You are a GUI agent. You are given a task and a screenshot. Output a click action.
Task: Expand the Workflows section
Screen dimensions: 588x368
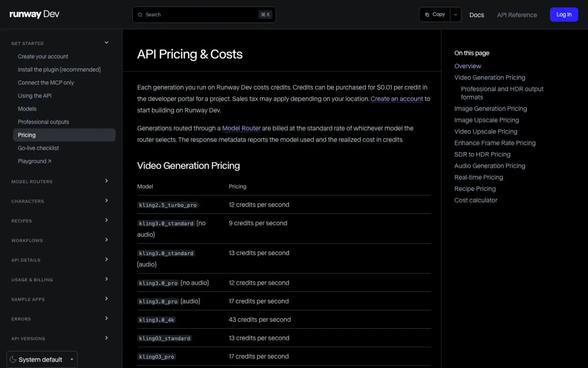pos(107,240)
